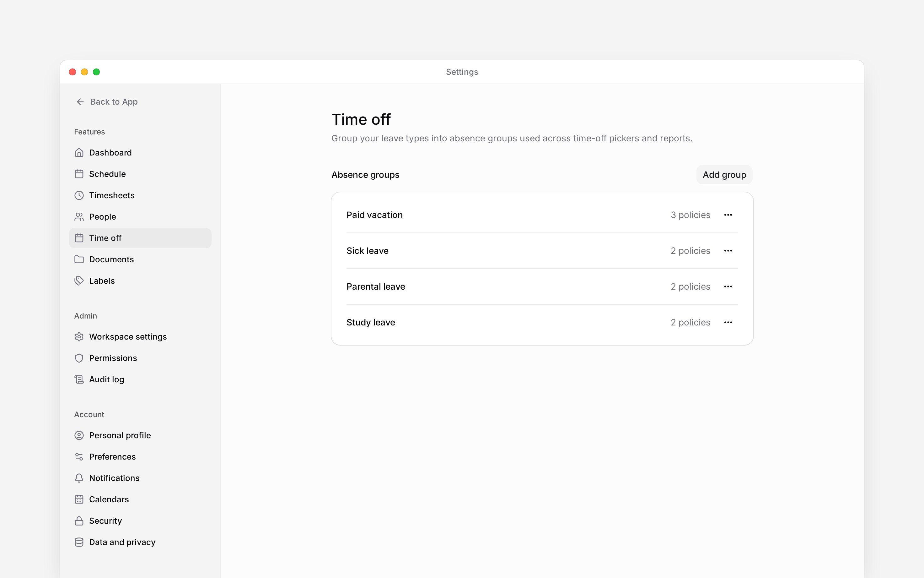Open the more options menu for Study leave
The image size is (924, 578).
point(728,322)
